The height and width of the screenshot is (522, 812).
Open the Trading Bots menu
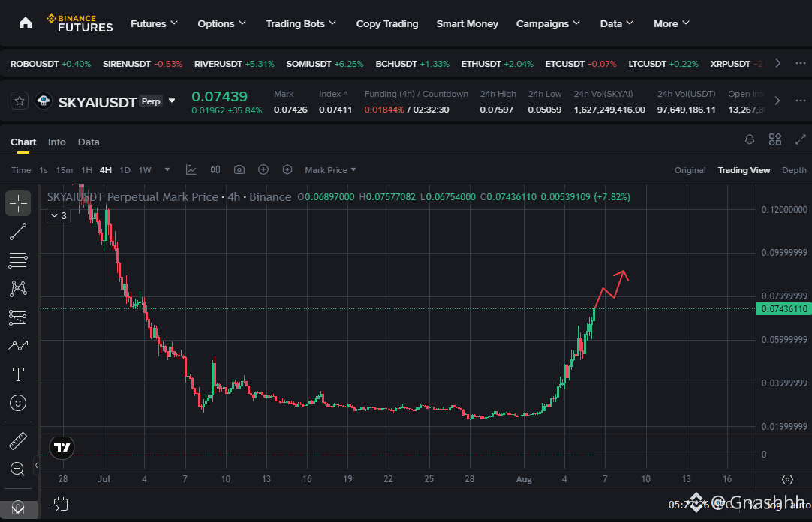click(301, 24)
